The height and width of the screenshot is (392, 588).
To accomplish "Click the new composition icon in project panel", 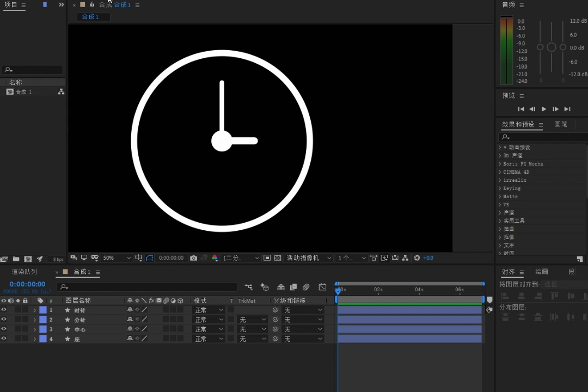I will [x=28, y=259].
